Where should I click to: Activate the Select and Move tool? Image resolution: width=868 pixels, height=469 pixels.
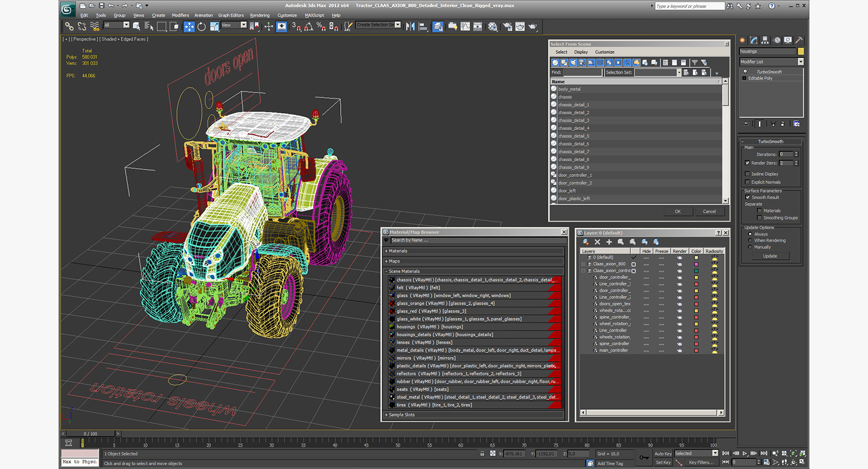click(189, 26)
